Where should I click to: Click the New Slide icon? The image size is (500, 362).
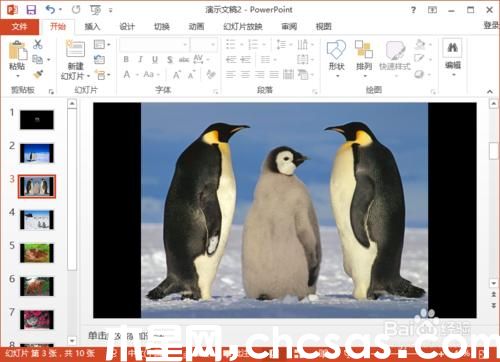click(75, 49)
